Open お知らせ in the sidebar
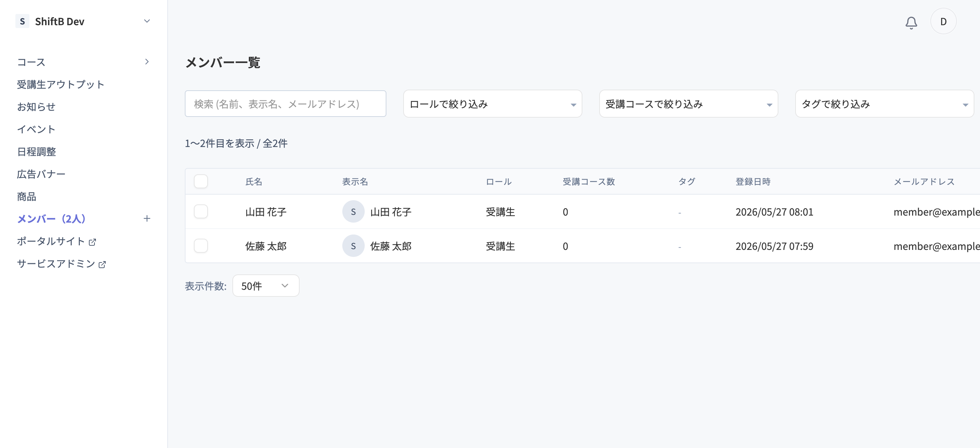Image resolution: width=980 pixels, height=448 pixels. tap(36, 107)
